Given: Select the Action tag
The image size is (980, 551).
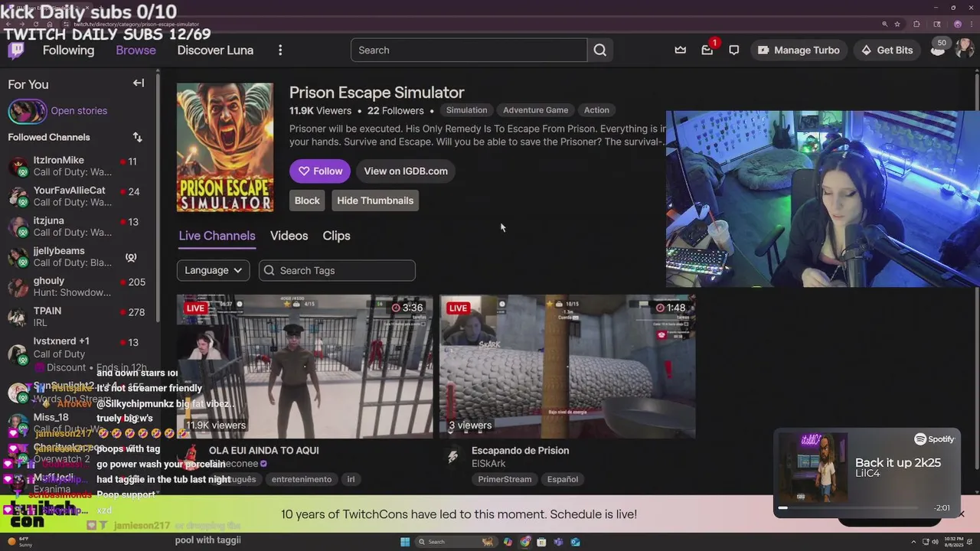Looking at the screenshot, I should [596, 110].
